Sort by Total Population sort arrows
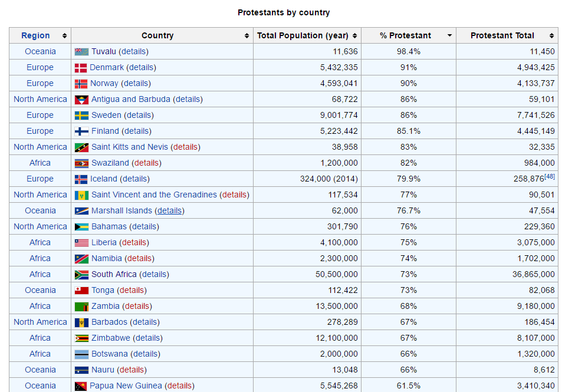Screen dimensions: 562x392 point(354,36)
